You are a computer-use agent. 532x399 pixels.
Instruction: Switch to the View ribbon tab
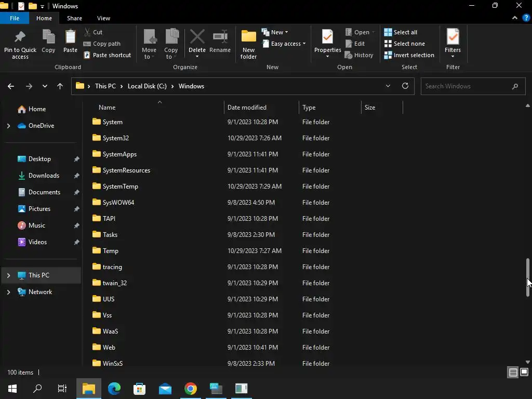point(103,18)
